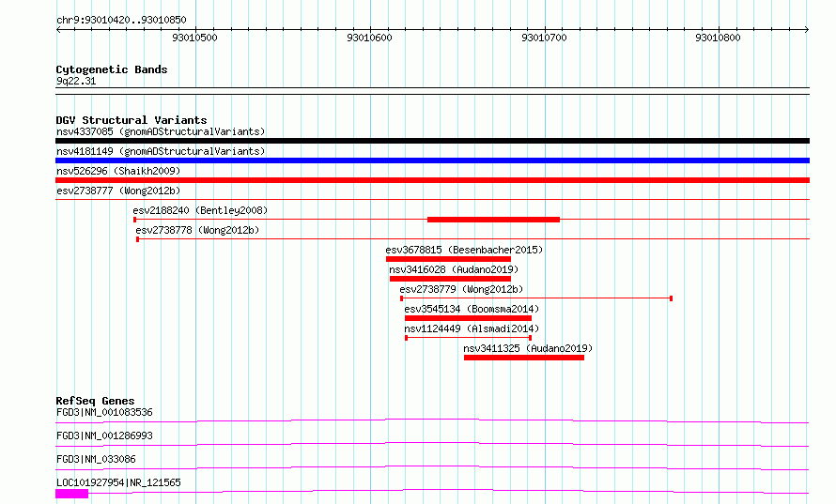Click the nsv526296 (Shaikh2009) label
The height and width of the screenshot is (504, 836).
118,171
